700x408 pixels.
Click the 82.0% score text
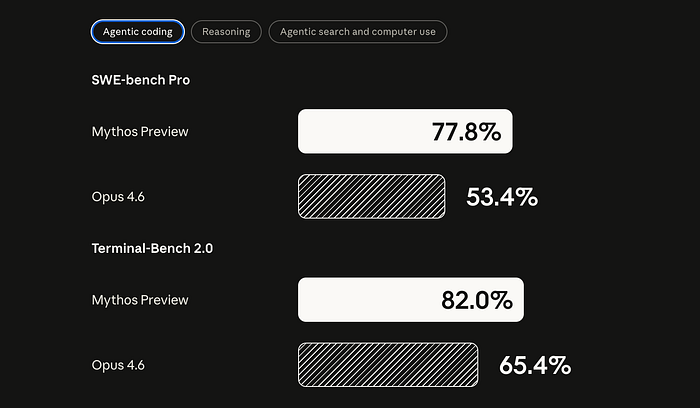click(477, 300)
